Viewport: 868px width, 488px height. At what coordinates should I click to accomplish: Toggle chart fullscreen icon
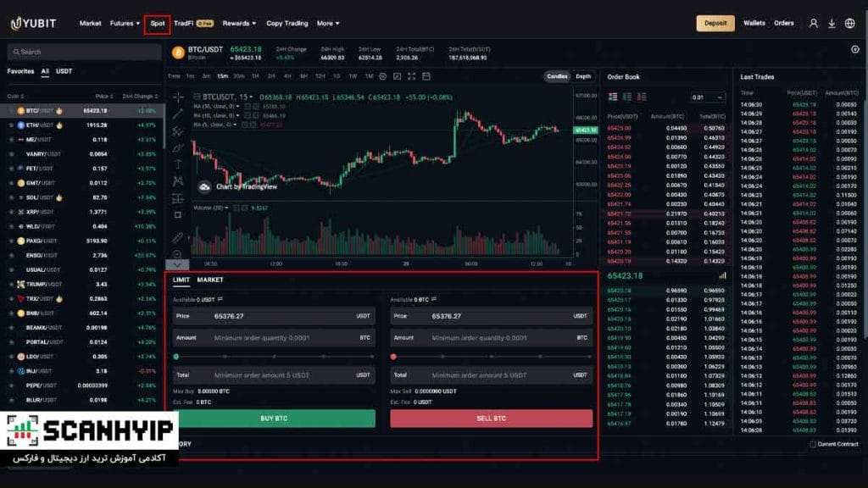point(411,76)
